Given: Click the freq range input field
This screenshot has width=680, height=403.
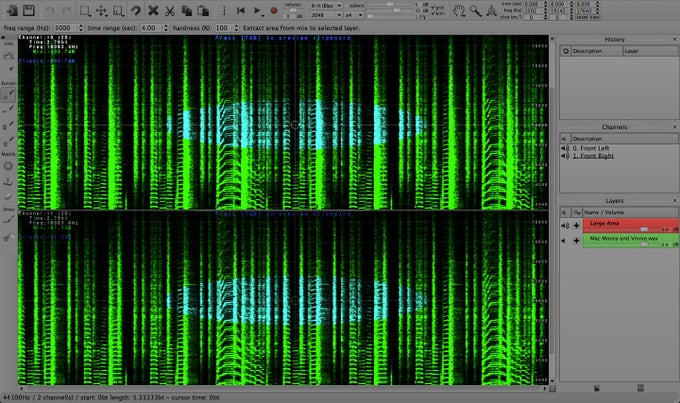Looking at the screenshot, I should point(62,27).
